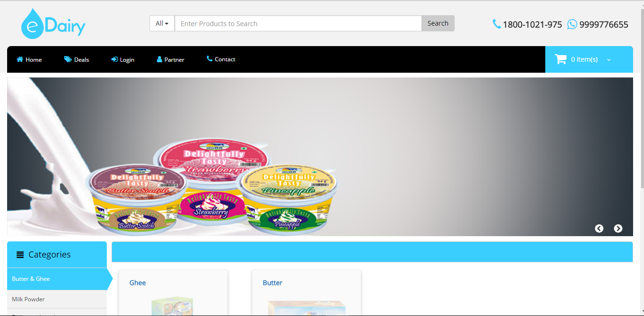Open the All search category dropdown
Image resolution: width=644 pixels, height=316 pixels.
(162, 23)
